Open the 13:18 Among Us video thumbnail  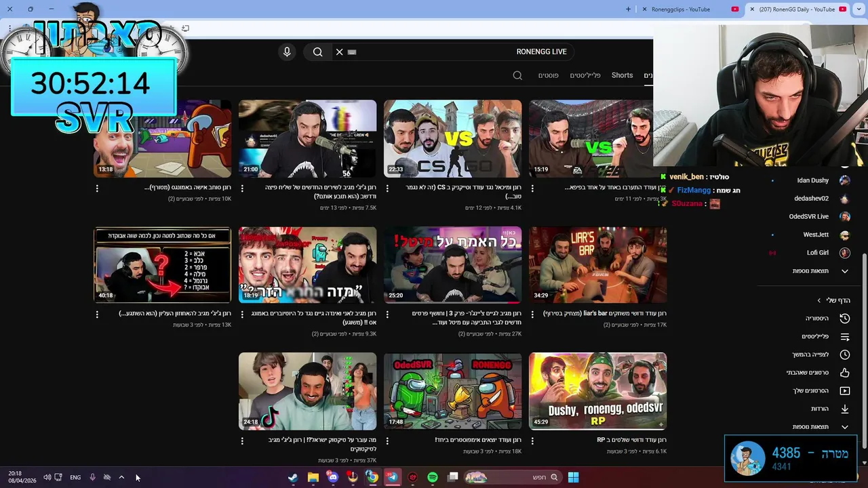(162, 139)
